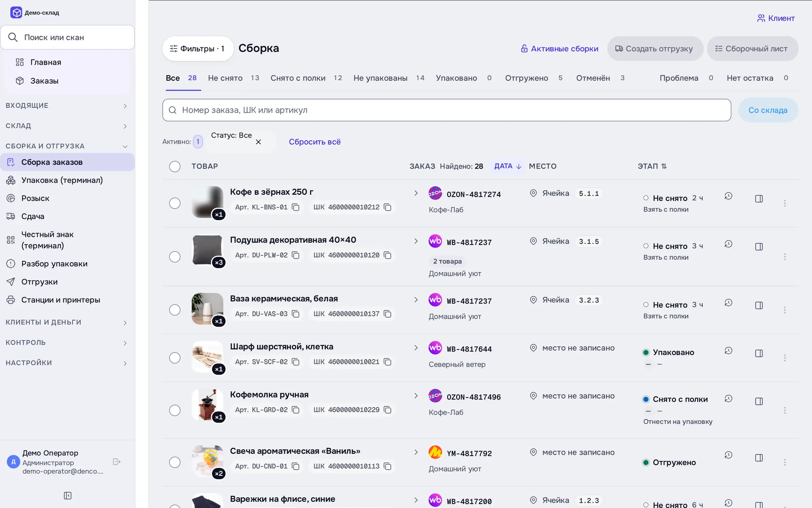Click the Демо-склад logo icon
812x508 pixels.
16,13
